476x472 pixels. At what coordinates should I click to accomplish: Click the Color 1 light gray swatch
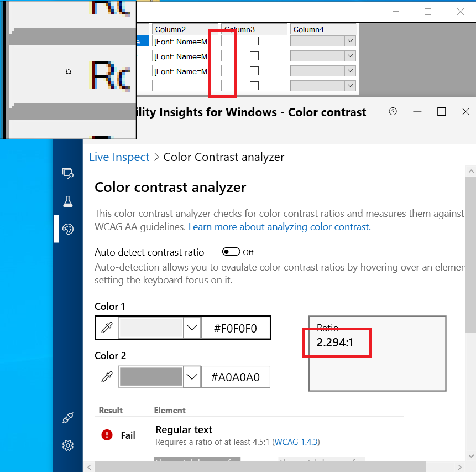click(151, 328)
